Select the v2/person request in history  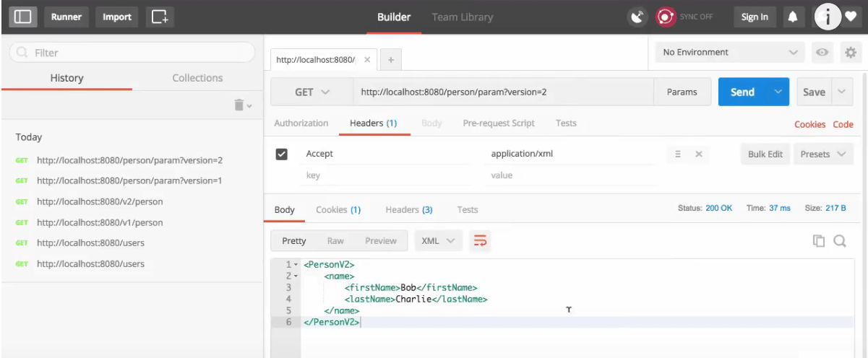[x=100, y=201]
